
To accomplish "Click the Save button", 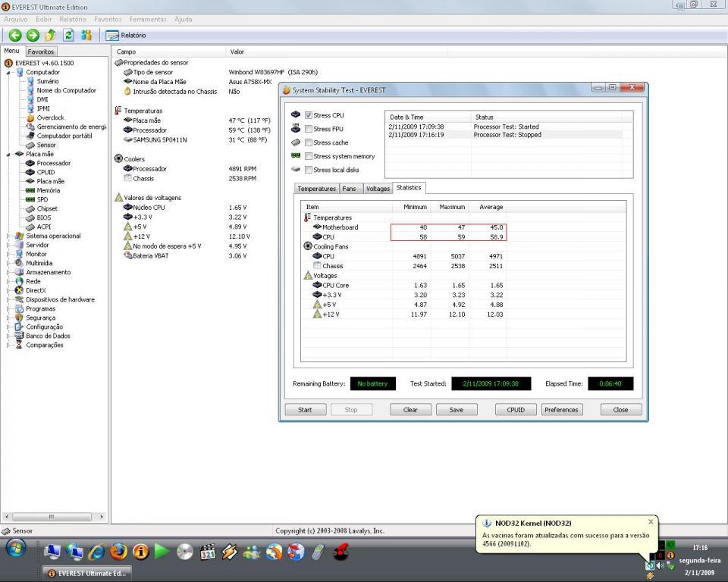I will tap(457, 410).
